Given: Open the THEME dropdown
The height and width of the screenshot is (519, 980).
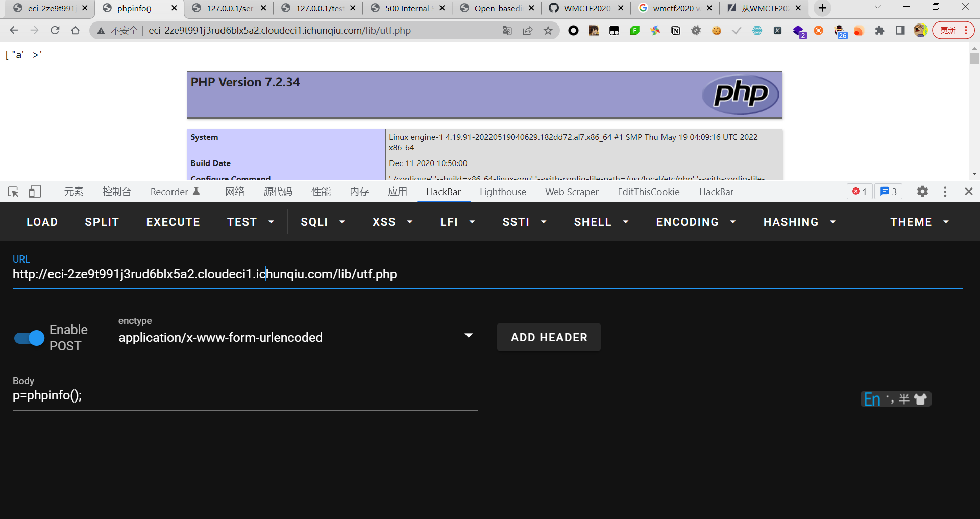Looking at the screenshot, I should point(919,222).
